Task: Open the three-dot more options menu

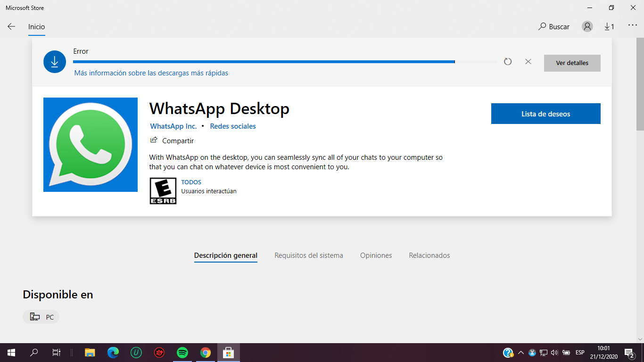Action: [x=633, y=25]
